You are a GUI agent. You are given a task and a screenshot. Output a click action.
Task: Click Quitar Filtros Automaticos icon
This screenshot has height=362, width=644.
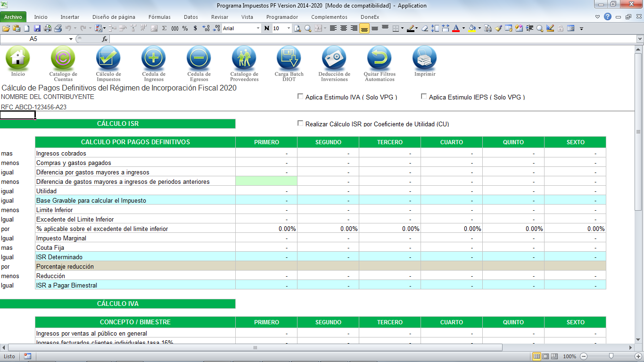[379, 58]
